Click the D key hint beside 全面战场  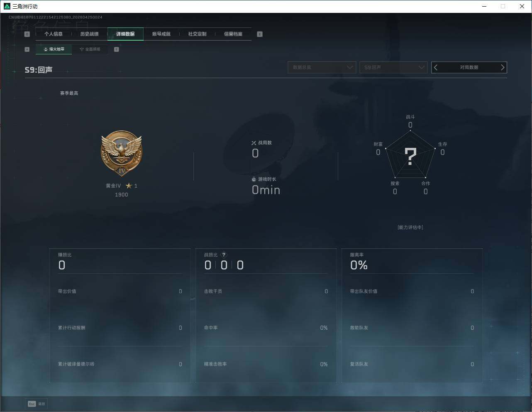click(x=117, y=49)
